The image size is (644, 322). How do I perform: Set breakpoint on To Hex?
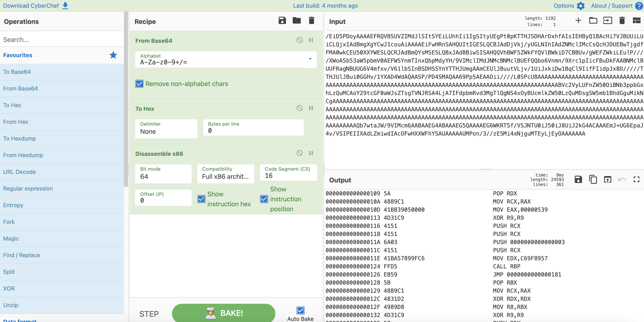point(311,108)
